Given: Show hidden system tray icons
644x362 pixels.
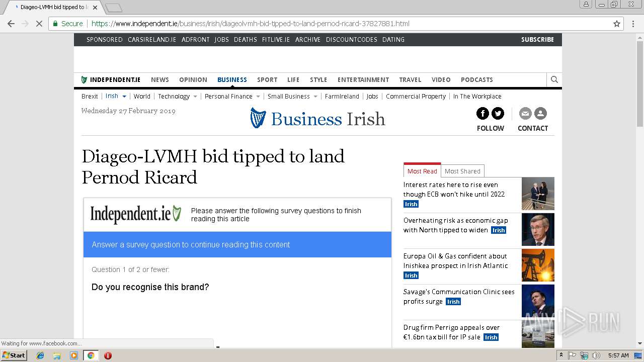Looking at the screenshot, I should (x=561, y=355).
